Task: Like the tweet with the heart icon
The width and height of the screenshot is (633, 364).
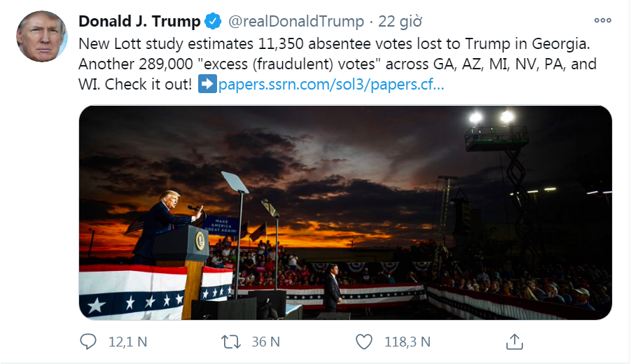Action: pos(364,342)
